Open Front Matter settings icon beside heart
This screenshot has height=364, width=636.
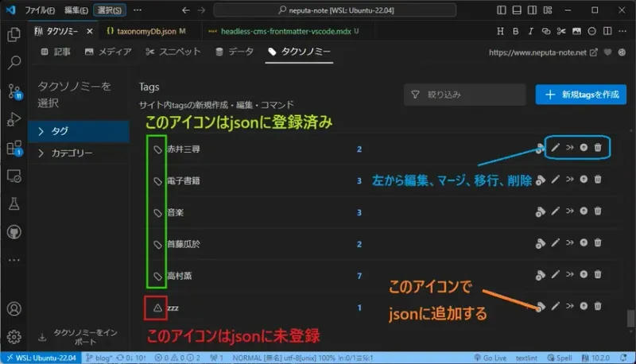[622, 52]
